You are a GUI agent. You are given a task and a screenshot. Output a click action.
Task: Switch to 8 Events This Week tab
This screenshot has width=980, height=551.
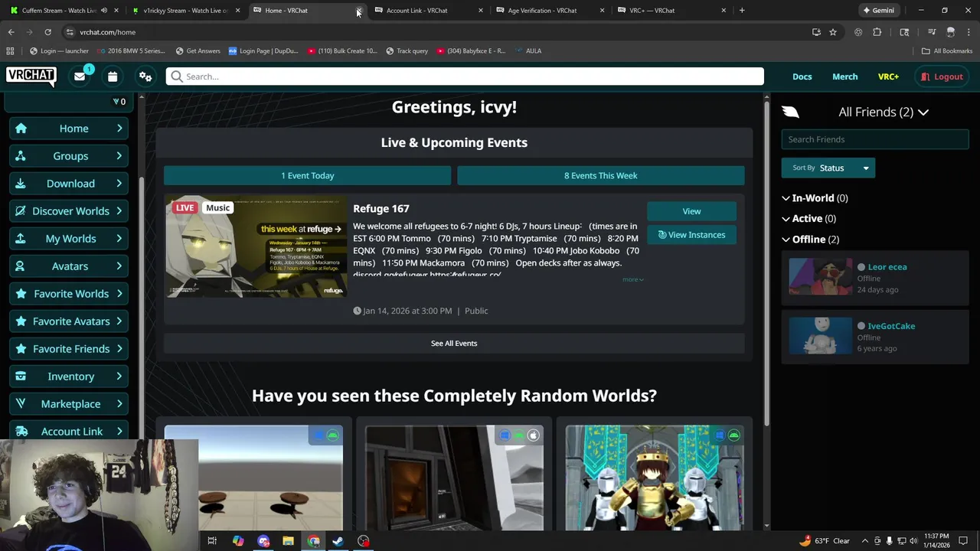coord(600,176)
